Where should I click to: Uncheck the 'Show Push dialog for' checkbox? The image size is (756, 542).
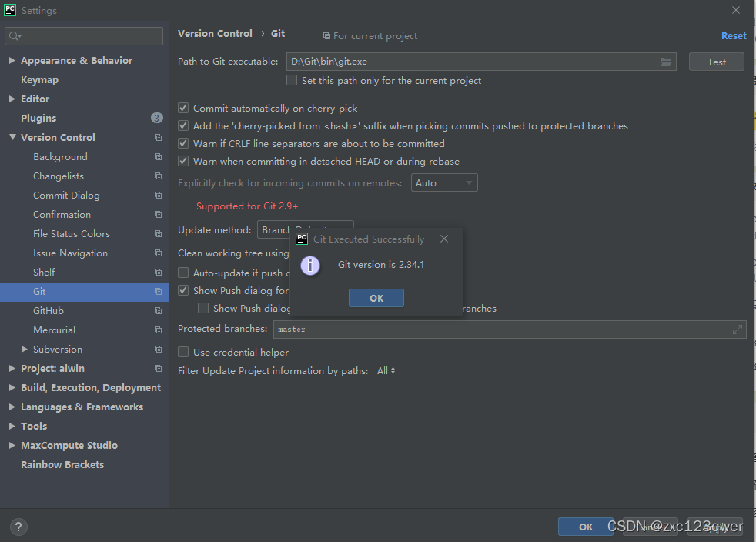[183, 290]
